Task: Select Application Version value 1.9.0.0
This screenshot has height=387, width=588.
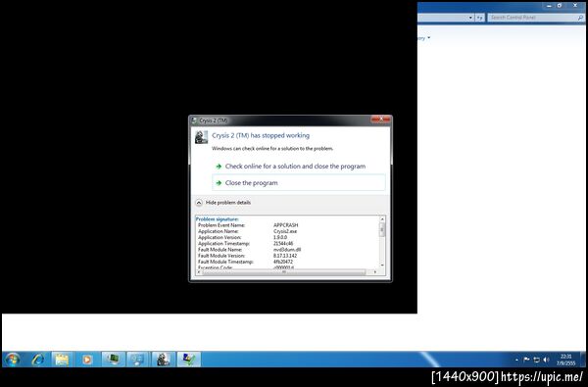Action: coord(280,237)
